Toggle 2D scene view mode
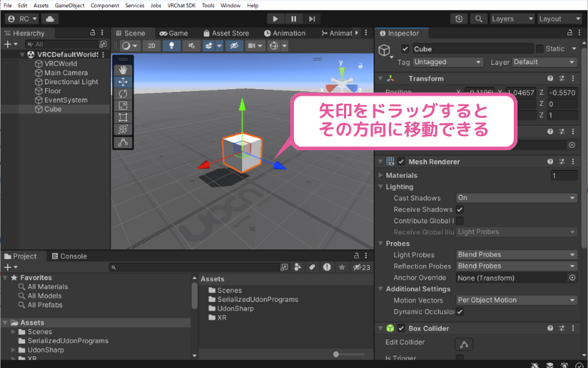The image size is (588, 368). pos(151,46)
